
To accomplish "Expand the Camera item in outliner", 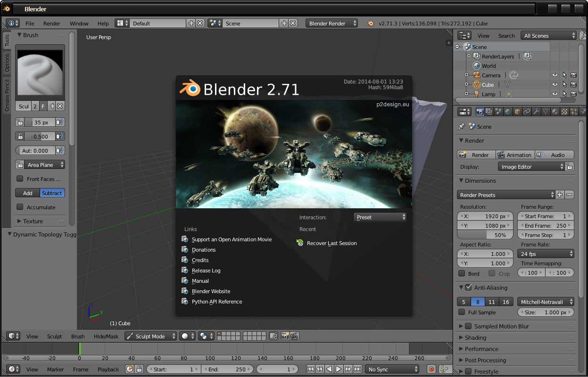I will 466,75.
